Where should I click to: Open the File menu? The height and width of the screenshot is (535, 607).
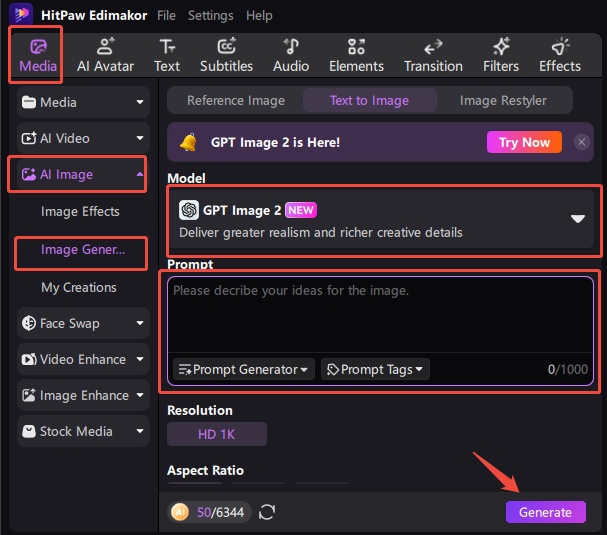(166, 15)
